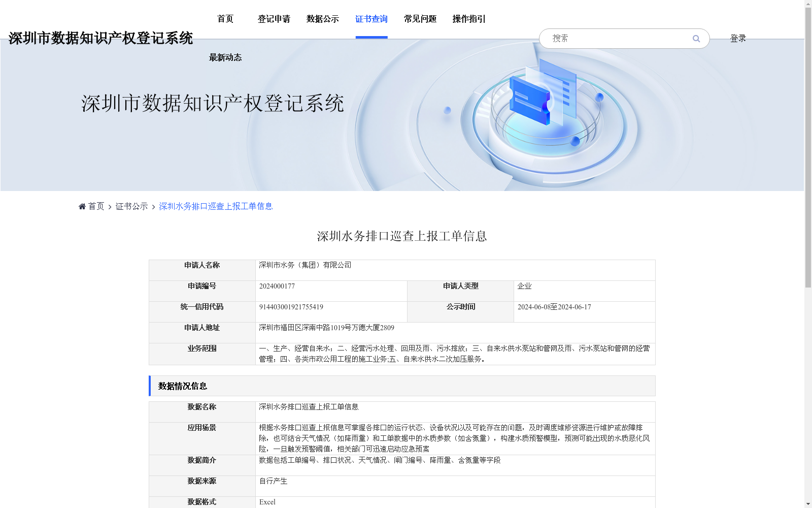Click the vertical scrollbar thumb
The width and height of the screenshot is (812, 508).
[808, 147]
